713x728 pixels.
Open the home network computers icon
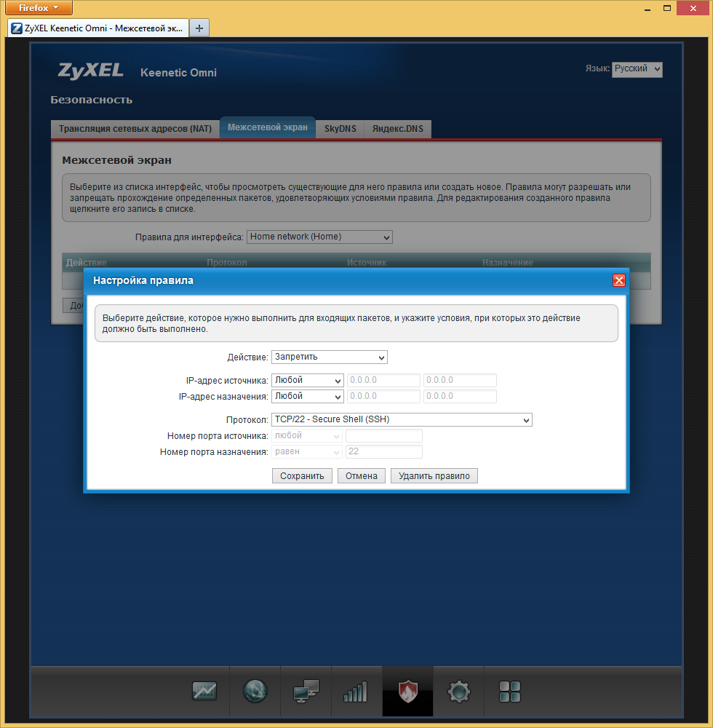(306, 692)
